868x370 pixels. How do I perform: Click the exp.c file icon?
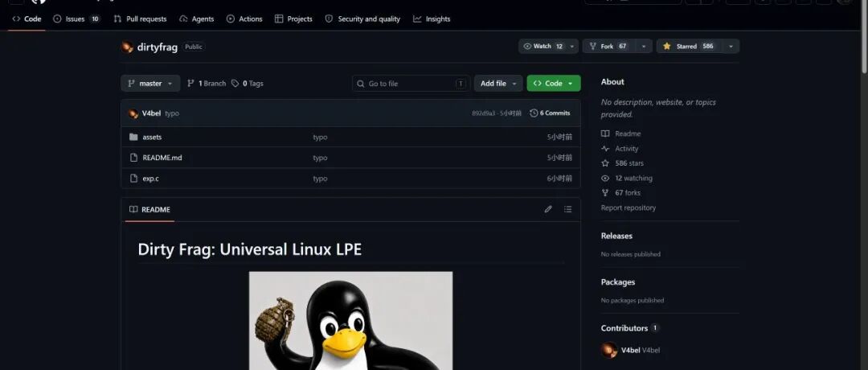[x=133, y=179]
